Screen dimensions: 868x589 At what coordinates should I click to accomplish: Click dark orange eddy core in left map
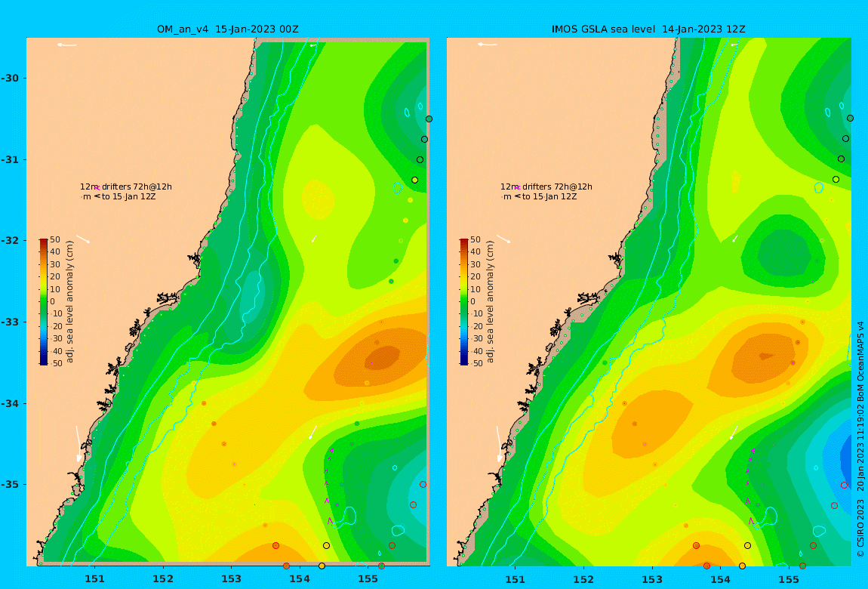pos(383,358)
